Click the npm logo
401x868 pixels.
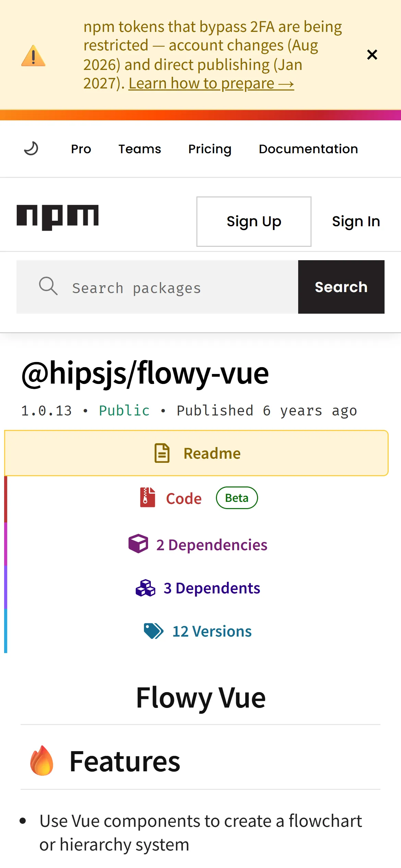point(58,218)
